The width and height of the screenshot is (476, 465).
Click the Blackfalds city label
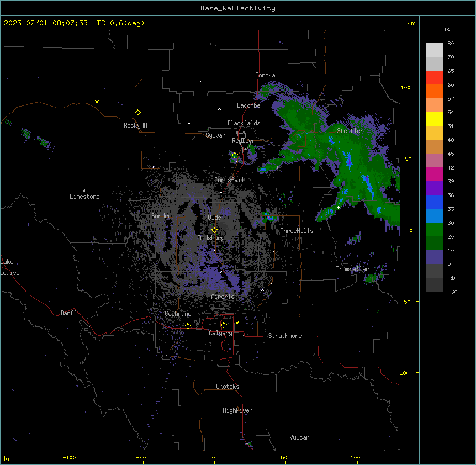coord(244,123)
